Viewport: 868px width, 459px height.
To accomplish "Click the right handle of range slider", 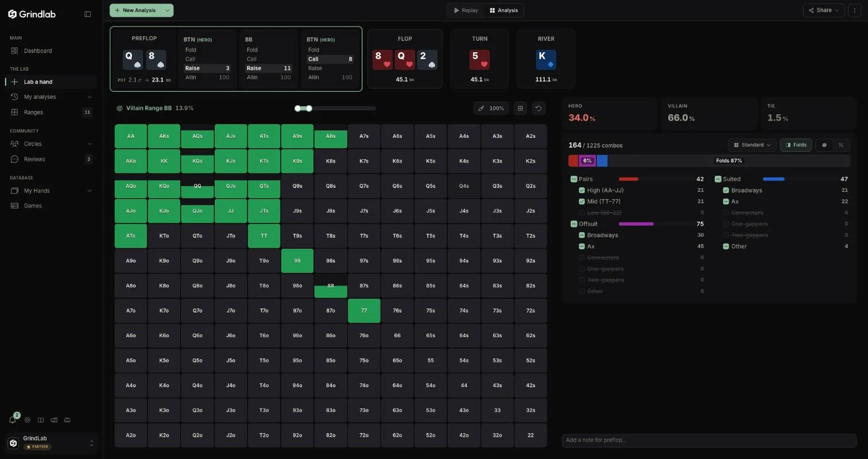I will pos(309,108).
